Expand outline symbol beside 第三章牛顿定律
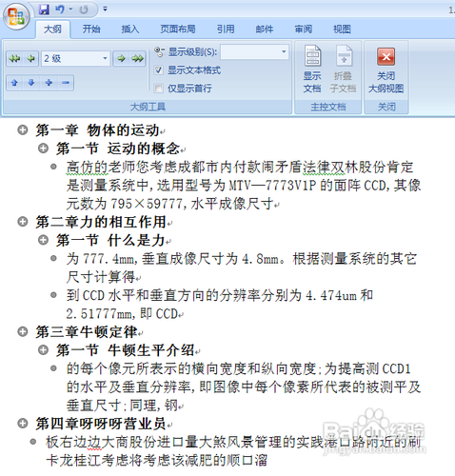Image resolution: width=455 pixels, height=476 pixels. point(23,332)
